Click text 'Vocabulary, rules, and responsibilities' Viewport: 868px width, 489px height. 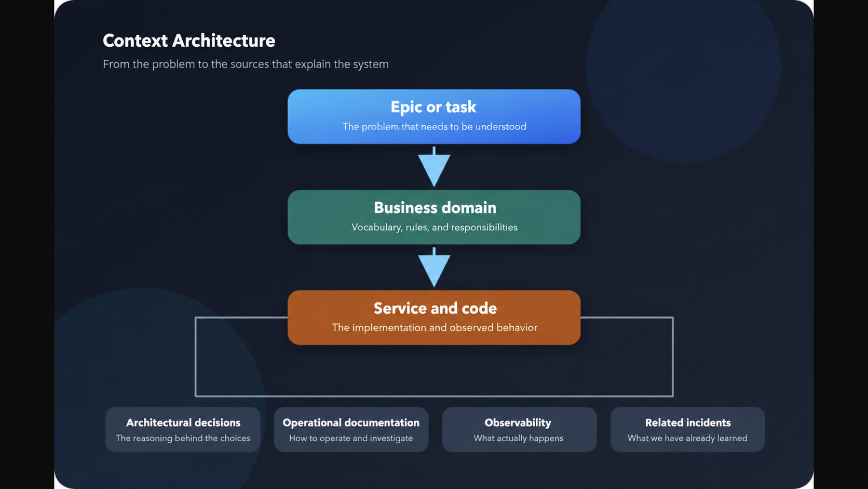pyautogui.click(x=435, y=228)
